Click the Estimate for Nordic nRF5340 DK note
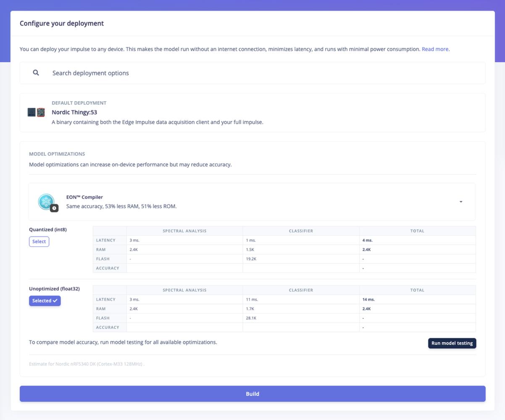Image resolution: width=505 pixels, height=420 pixels. tap(87, 364)
